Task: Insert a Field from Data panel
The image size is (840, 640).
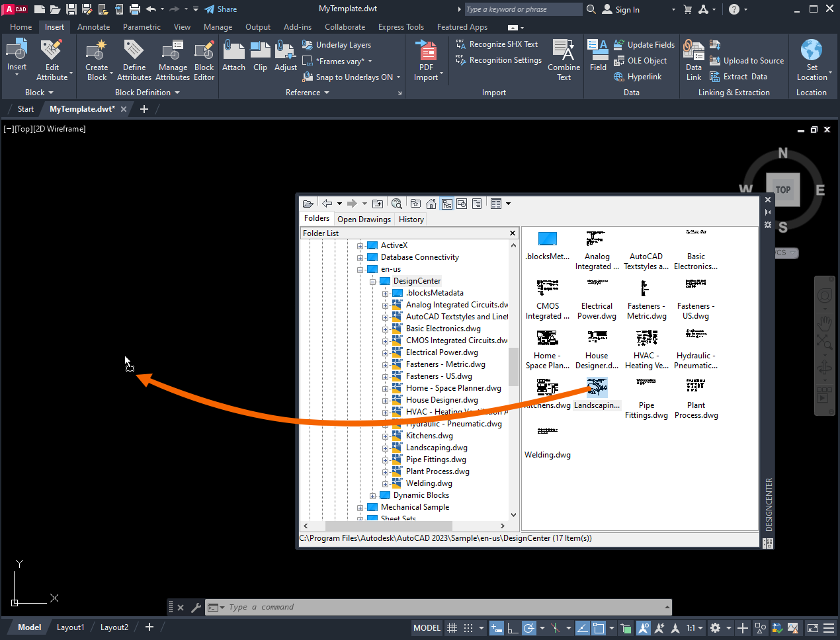Action: [x=598, y=55]
